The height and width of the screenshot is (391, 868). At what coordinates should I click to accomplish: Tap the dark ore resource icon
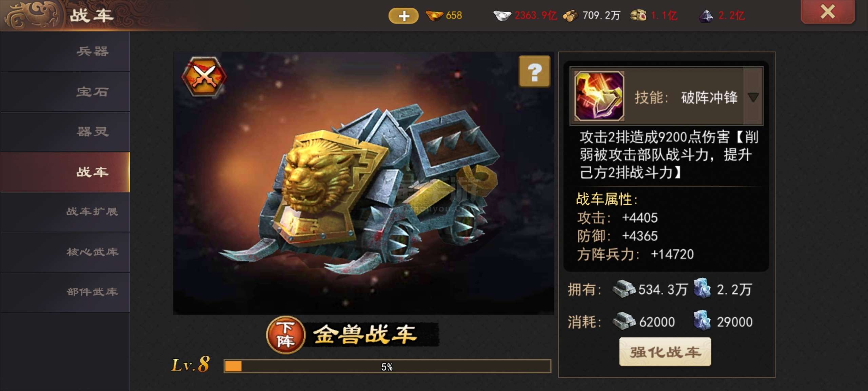[x=706, y=16]
